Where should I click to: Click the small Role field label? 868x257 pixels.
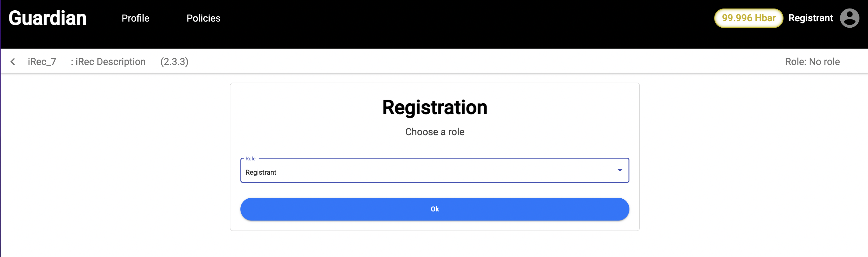click(250, 159)
